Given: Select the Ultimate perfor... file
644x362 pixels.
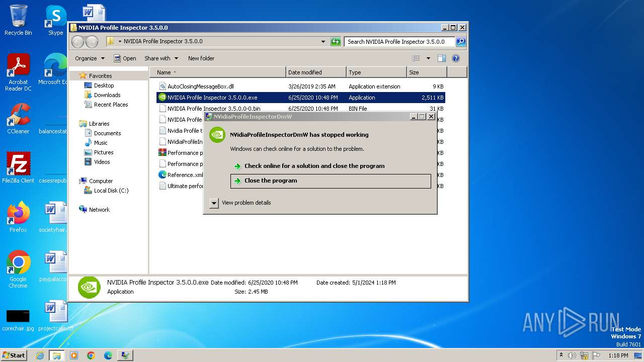Looking at the screenshot, I should 181,186.
